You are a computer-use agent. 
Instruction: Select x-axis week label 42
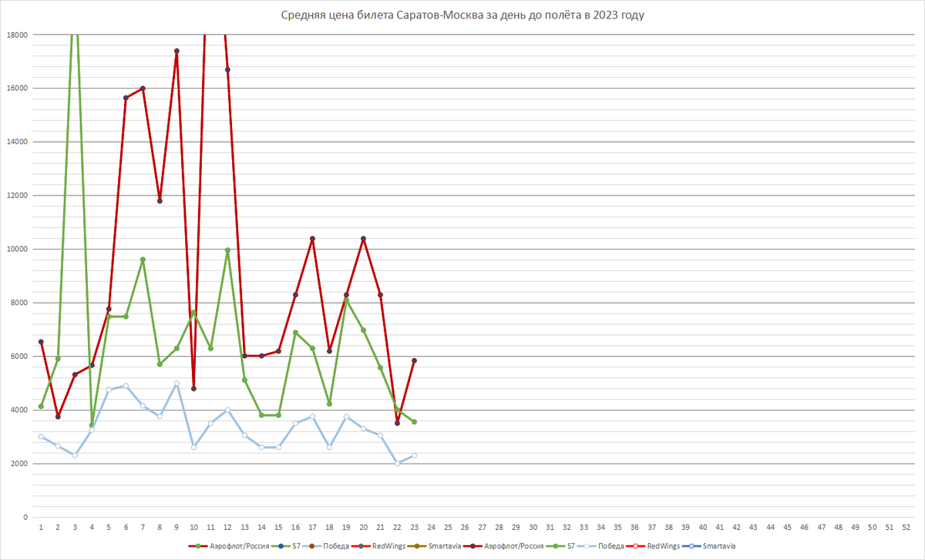(x=736, y=528)
